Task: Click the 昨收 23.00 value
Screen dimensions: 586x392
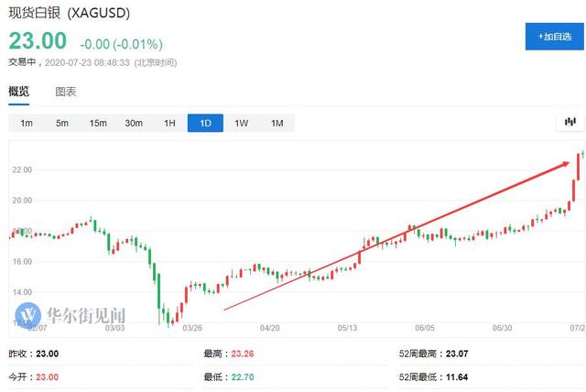Action: 47,354
